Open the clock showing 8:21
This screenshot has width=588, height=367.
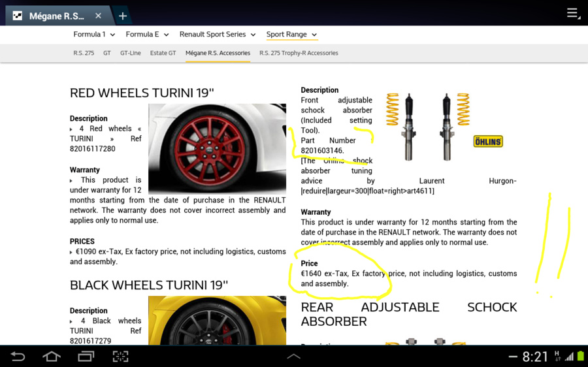pyautogui.click(x=534, y=357)
